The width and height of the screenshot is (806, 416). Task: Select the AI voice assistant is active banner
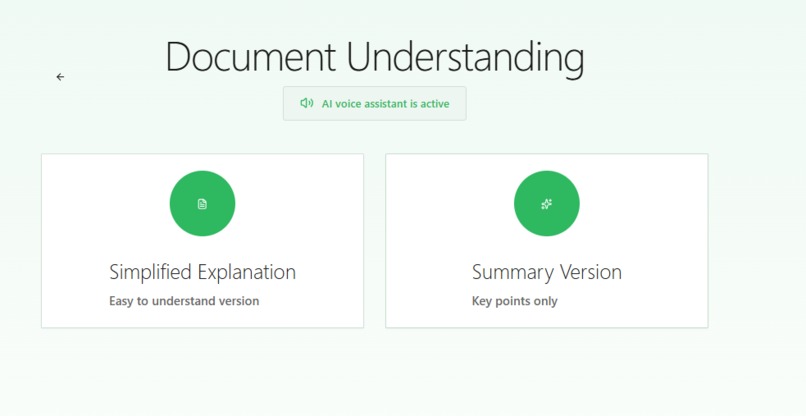pyautogui.click(x=375, y=103)
